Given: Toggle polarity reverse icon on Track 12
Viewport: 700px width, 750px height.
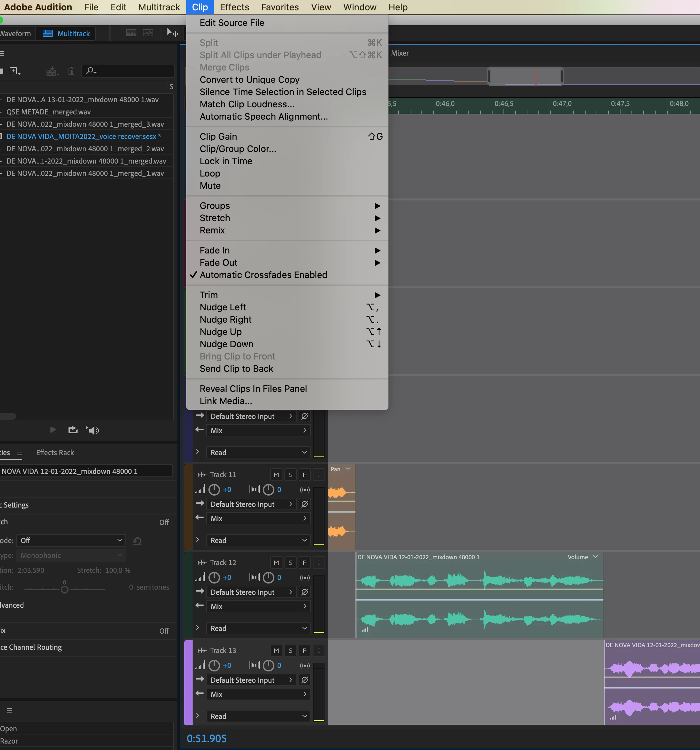Looking at the screenshot, I should 304,592.
